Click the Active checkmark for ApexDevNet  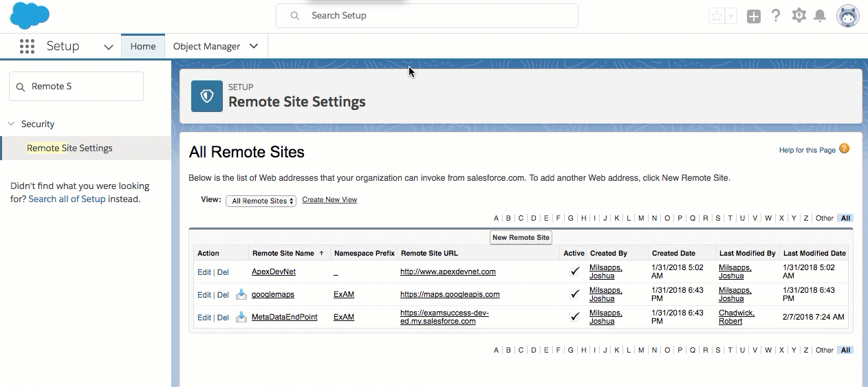[574, 272]
